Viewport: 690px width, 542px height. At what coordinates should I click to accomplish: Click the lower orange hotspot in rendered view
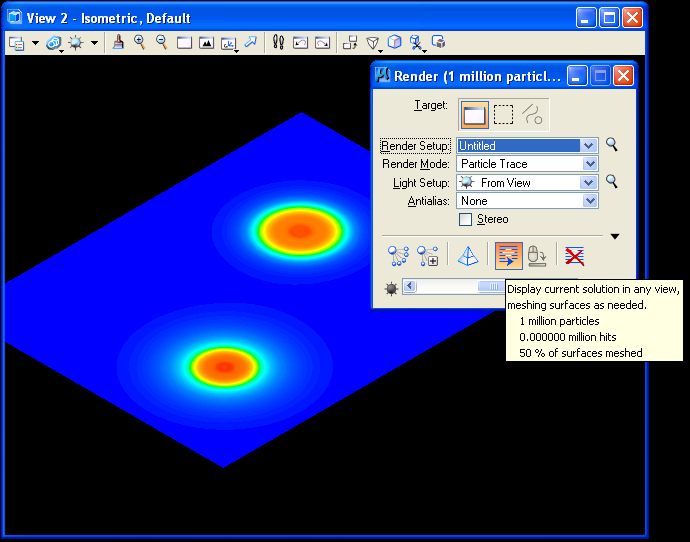225,367
